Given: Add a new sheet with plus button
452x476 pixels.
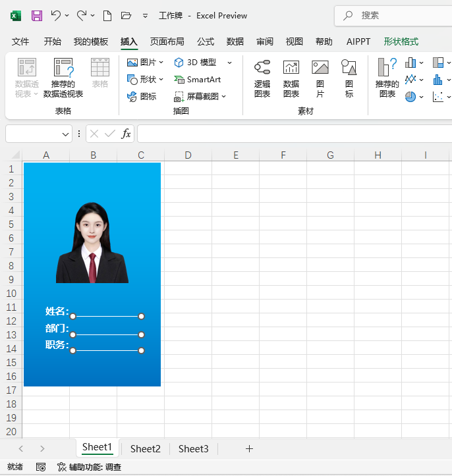Looking at the screenshot, I should [x=249, y=448].
